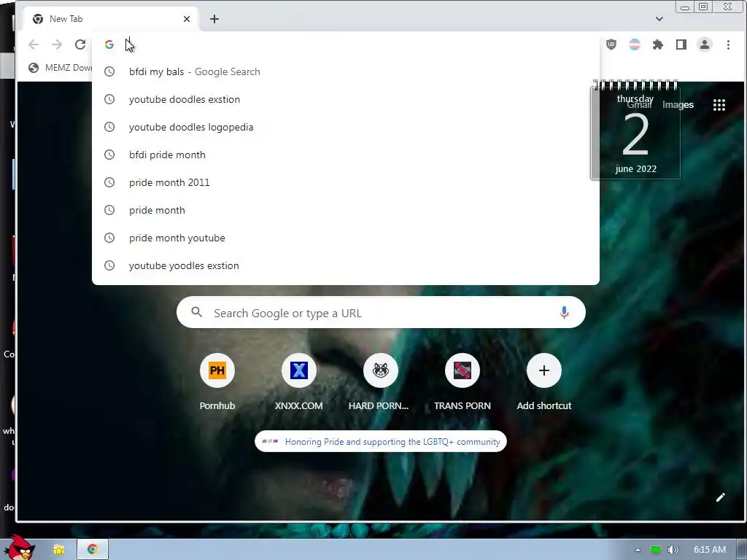This screenshot has height=560, width=747.
Task: Choose the 'pride month' suggestion
Action: click(345, 210)
